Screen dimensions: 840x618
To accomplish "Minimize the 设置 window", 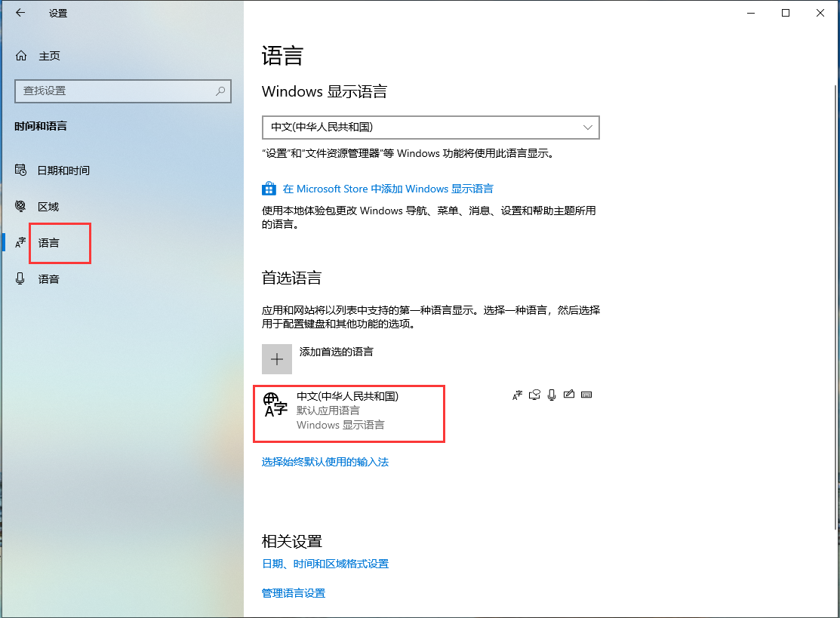I will click(751, 13).
